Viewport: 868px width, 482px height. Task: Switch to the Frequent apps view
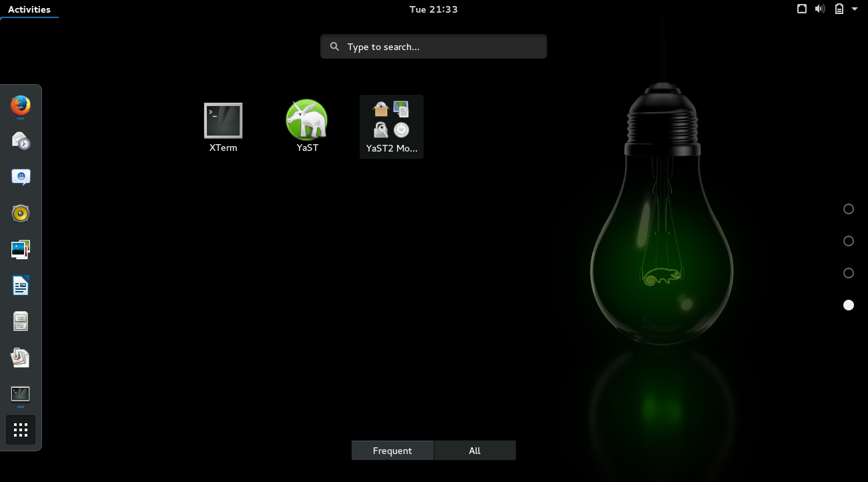point(392,451)
